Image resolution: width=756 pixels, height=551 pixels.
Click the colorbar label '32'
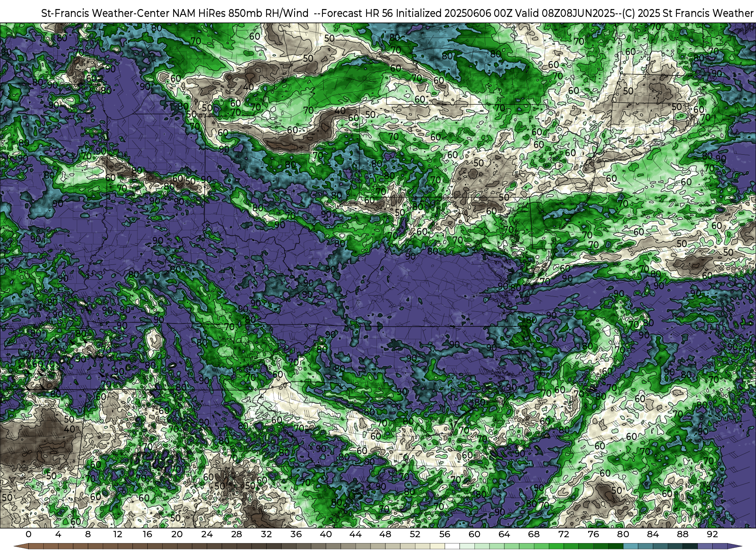click(x=267, y=534)
